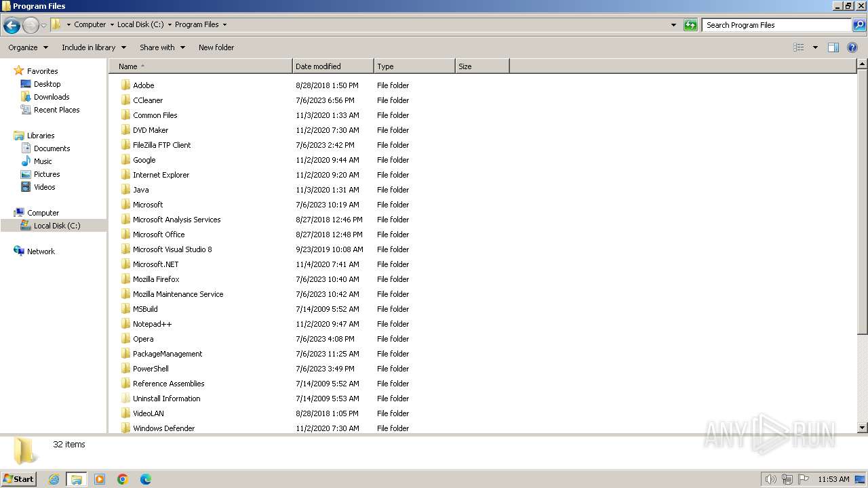Click the Action Center flag tray icon

click(804, 479)
